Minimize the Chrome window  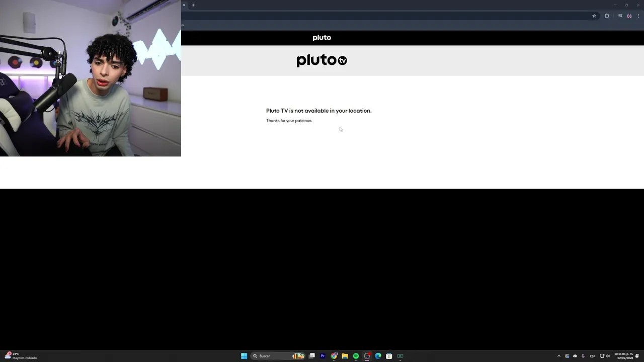point(615,5)
